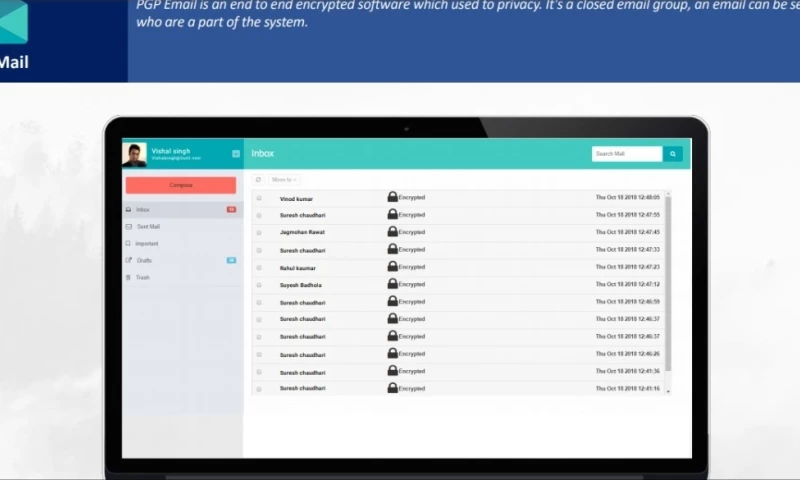
Task: Click the mail app logo above Mail
Action: click(13, 22)
